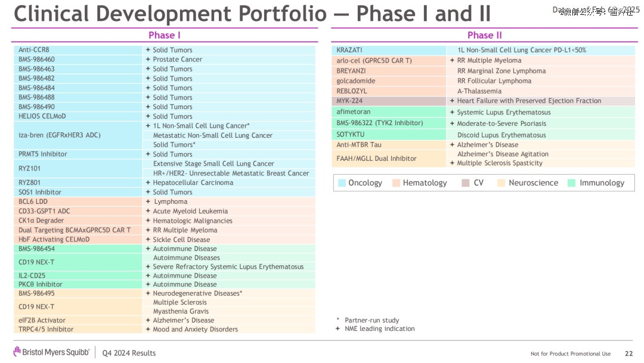This screenshot has height=363, width=644.
Task: Click the plus marker beside Prostate Cancer
Action: [148, 60]
